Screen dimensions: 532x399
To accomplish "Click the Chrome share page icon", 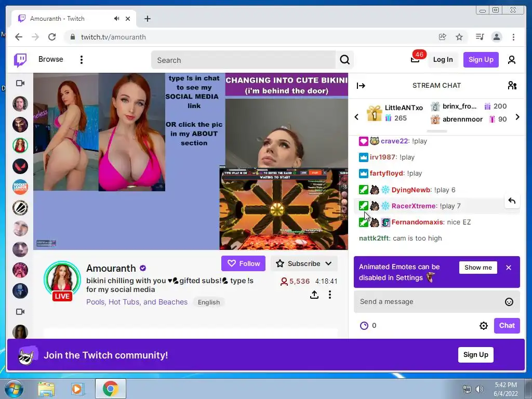I will [x=442, y=37].
